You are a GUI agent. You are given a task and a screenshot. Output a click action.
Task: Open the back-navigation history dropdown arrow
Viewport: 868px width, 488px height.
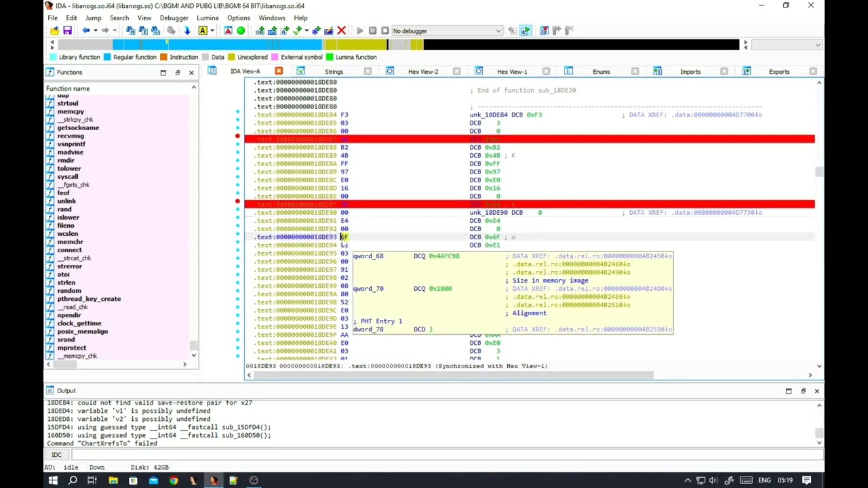95,30
